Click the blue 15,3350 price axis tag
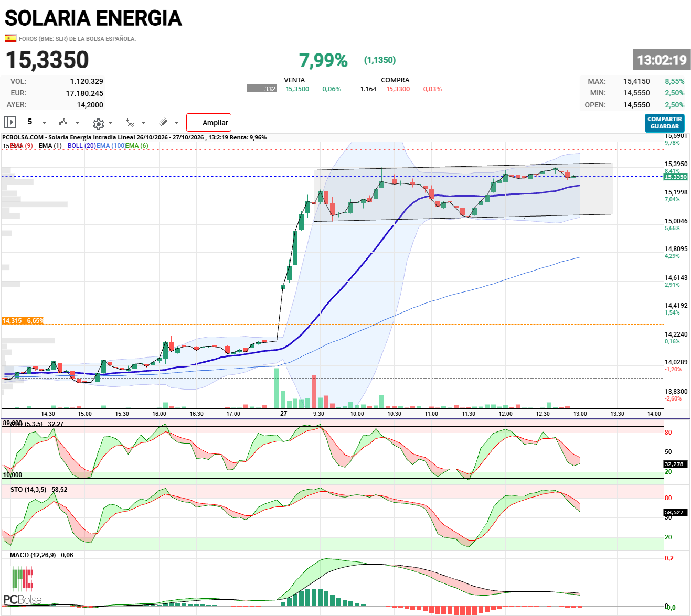The height and width of the screenshot is (616, 691). (x=676, y=177)
